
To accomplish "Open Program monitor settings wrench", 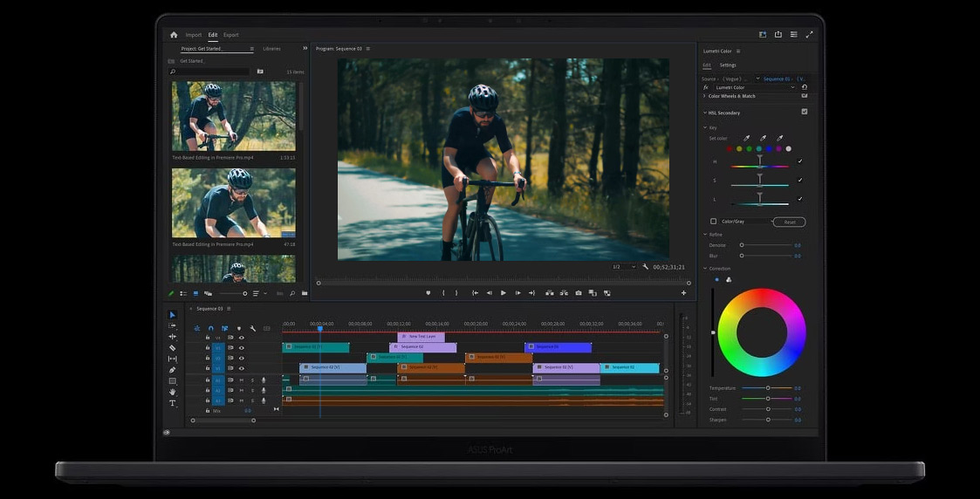I will pos(646,267).
